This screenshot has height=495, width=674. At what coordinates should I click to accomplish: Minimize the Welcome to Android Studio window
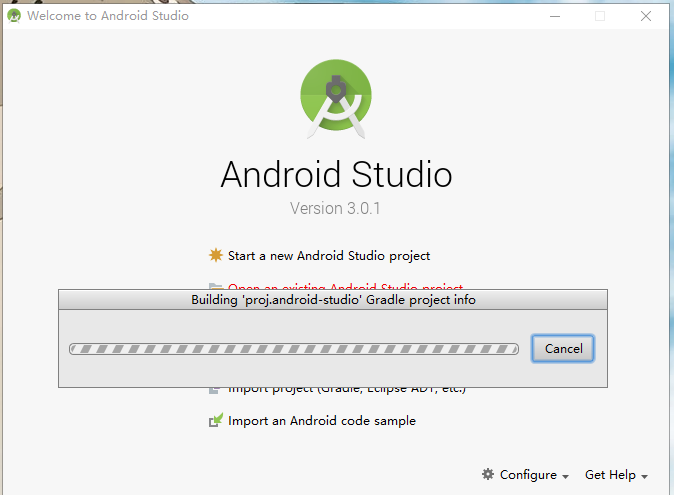[555, 16]
